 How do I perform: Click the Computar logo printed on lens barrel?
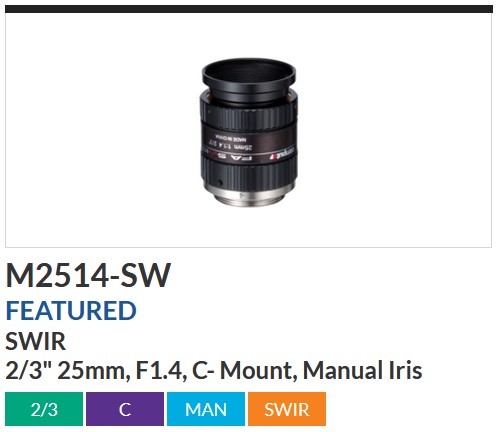[x=282, y=155]
